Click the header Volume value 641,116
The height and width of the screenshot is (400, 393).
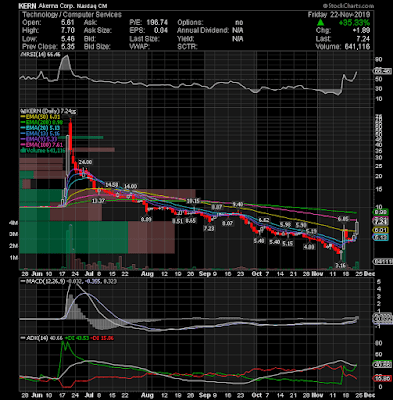tap(356, 46)
